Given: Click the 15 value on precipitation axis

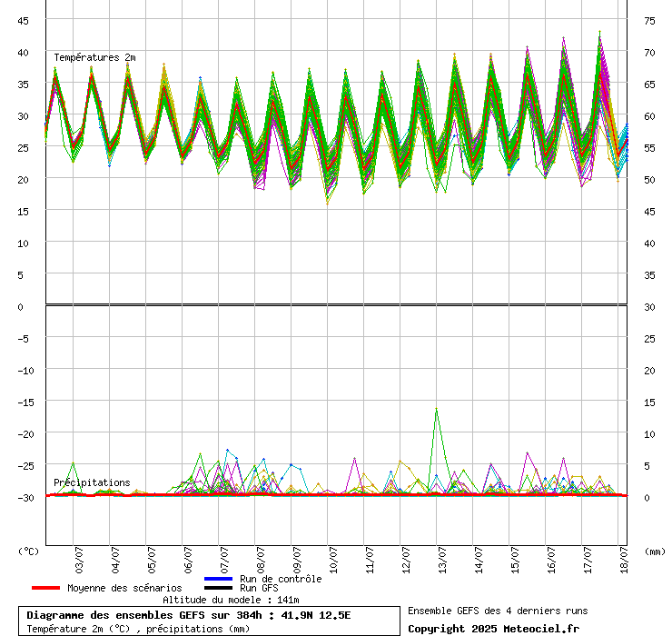Looking at the screenshot, I should tap(649, 402).
